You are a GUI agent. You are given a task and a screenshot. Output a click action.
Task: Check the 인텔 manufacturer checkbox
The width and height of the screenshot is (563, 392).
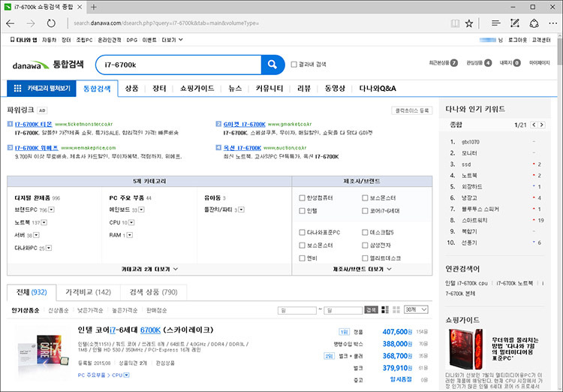tap(302, 211)
